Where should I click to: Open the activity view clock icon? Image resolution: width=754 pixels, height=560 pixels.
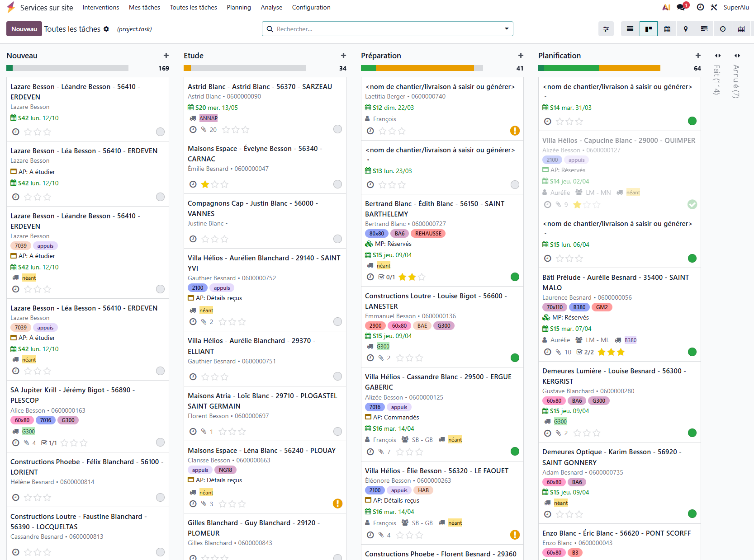pos(722,29)
